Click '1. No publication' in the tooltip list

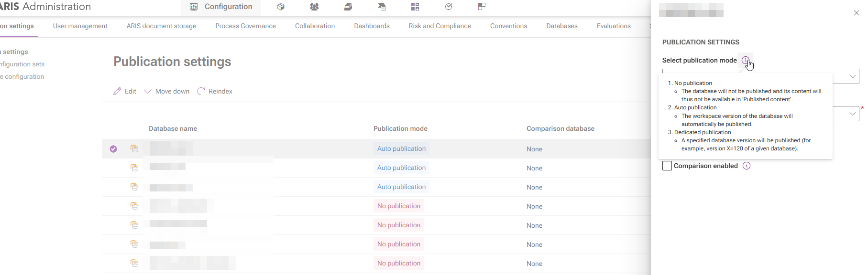point(690,83)
